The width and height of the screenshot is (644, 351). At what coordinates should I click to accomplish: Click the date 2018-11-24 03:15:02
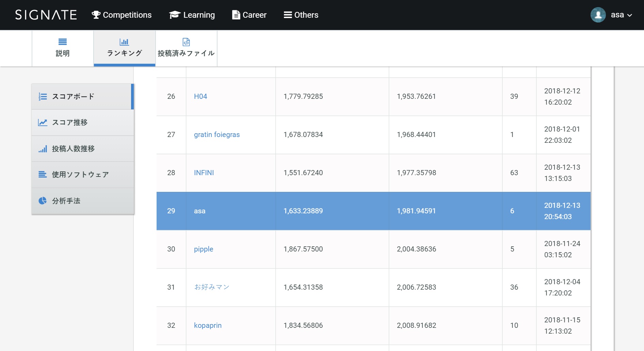[x=562, y=249]
